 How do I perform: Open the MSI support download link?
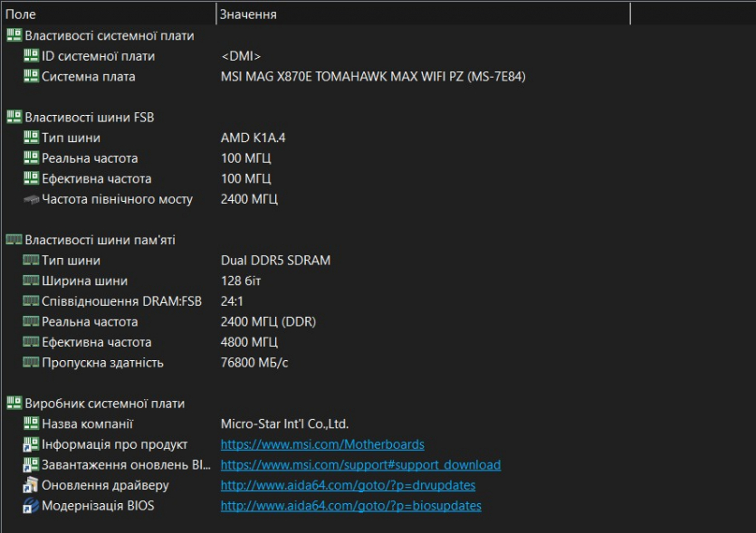(360, 465)
